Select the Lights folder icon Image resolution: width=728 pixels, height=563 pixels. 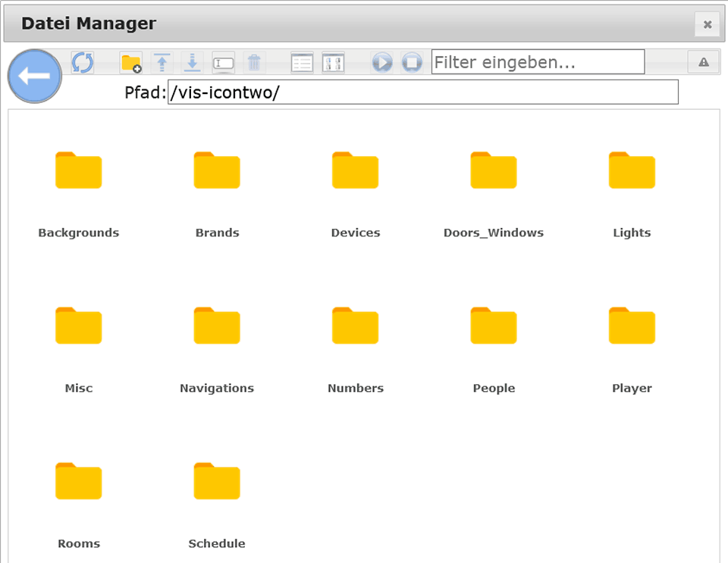click(x=632, y=170)
